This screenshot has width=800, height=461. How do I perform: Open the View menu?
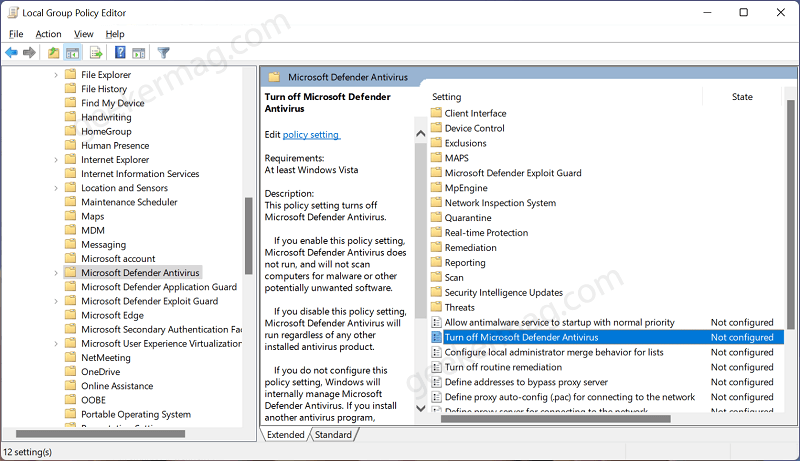pos(83,34)
